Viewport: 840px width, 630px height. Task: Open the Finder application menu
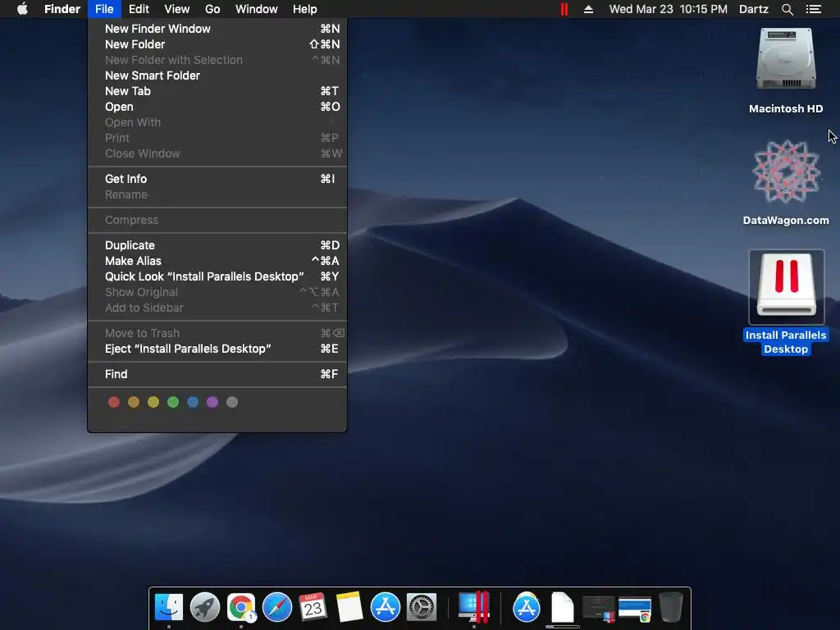click(x=62, y=9)
